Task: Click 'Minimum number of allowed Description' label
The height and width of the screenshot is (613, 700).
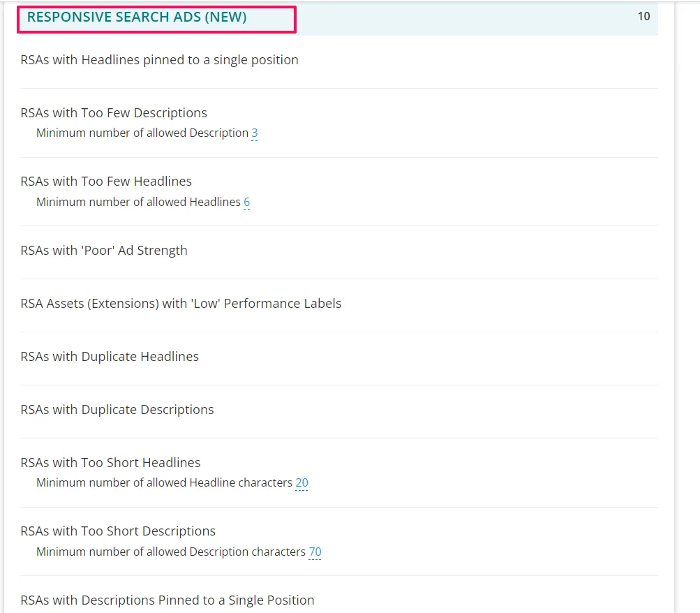Action: [142, 133]
